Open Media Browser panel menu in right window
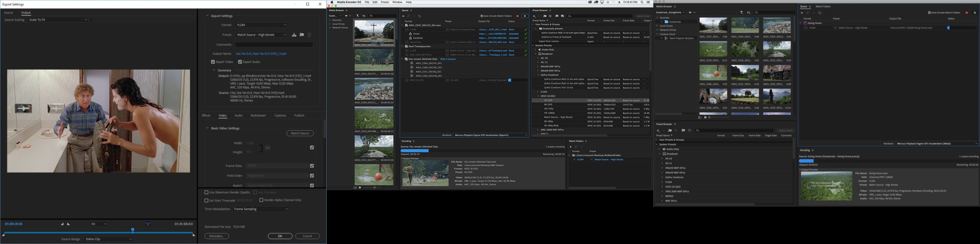This screenshot has width=980, height=244. [x=675, y=7]
